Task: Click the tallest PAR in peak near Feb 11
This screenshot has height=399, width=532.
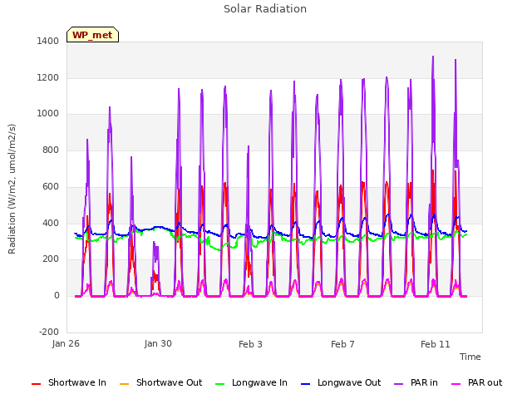Action: [433, 57]
